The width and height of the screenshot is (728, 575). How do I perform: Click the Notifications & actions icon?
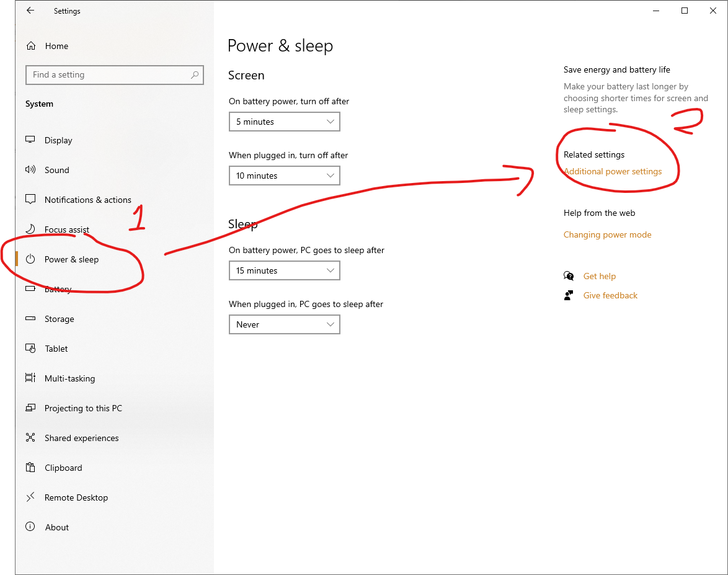pos(30,200)
